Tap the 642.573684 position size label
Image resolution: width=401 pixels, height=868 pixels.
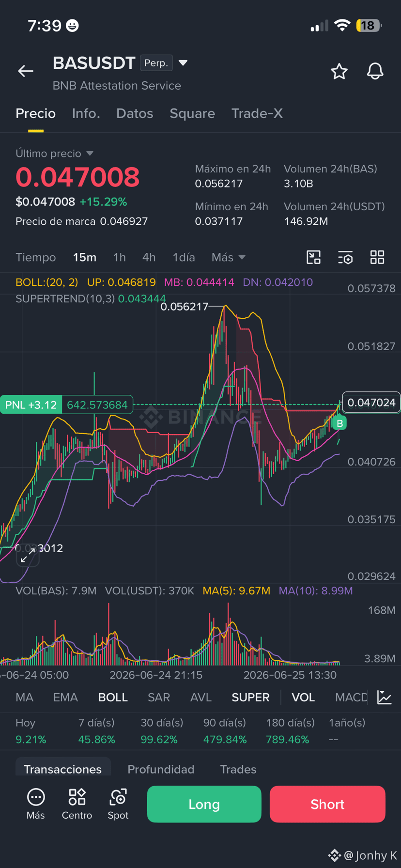[x=97, y=405]
